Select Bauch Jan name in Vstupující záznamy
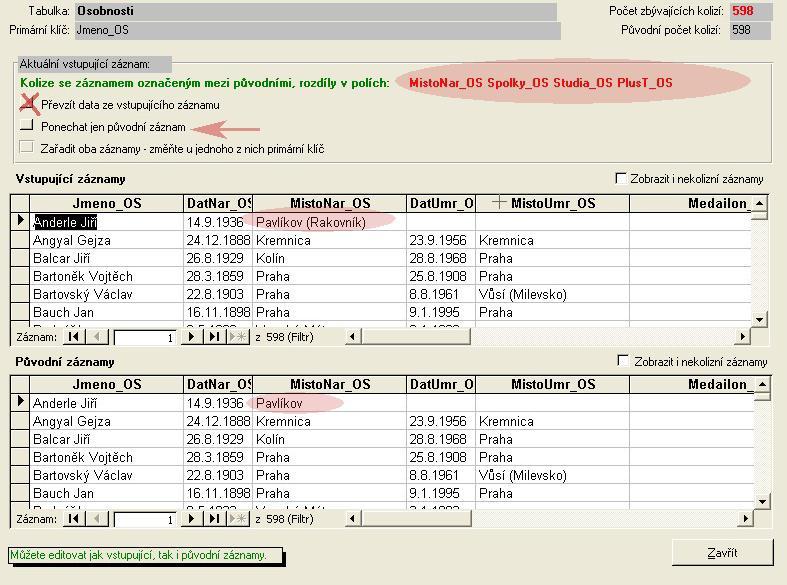The width and height of the screenshot is (787, 585). click(63, 313)
